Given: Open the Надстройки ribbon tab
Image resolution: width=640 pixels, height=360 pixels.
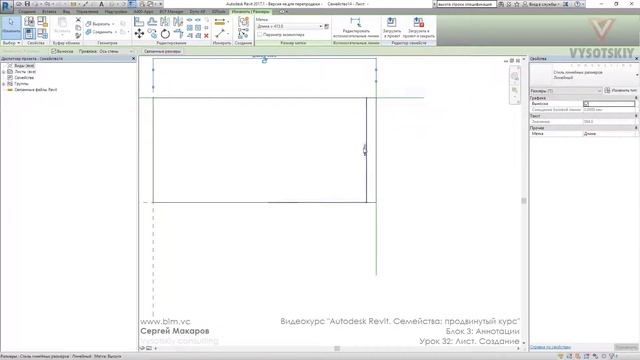Looking at the screenshot, I should 116,11.
